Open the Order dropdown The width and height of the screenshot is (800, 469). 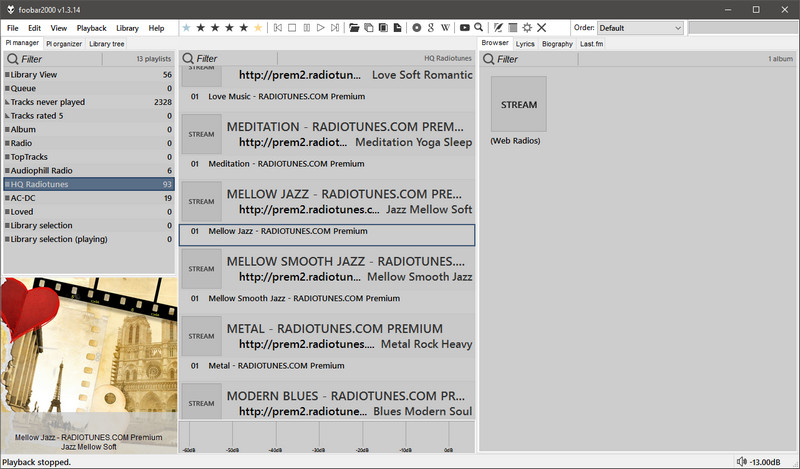pyautogui.click(x=640, y=28)
